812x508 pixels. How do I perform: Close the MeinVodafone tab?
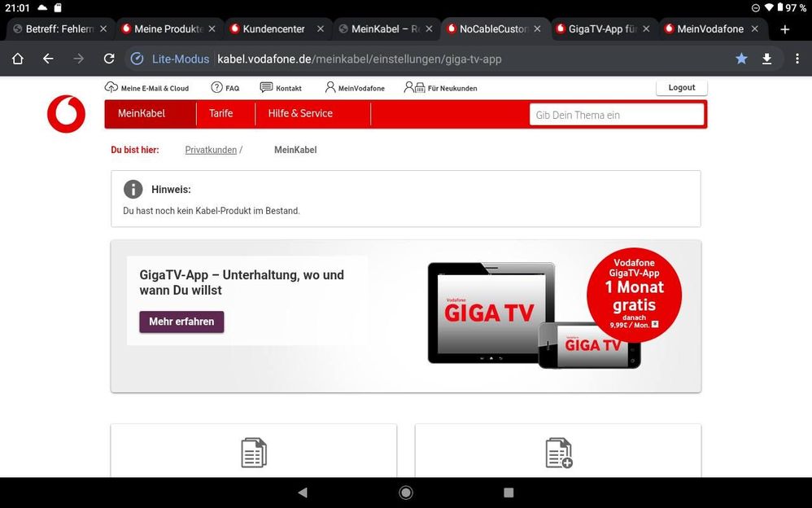[755, 29]
